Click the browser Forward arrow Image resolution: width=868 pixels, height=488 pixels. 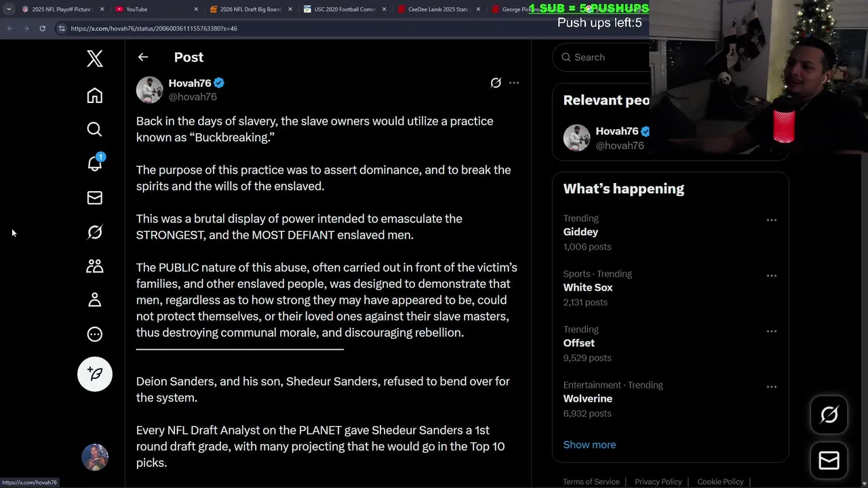click(26, 28)
